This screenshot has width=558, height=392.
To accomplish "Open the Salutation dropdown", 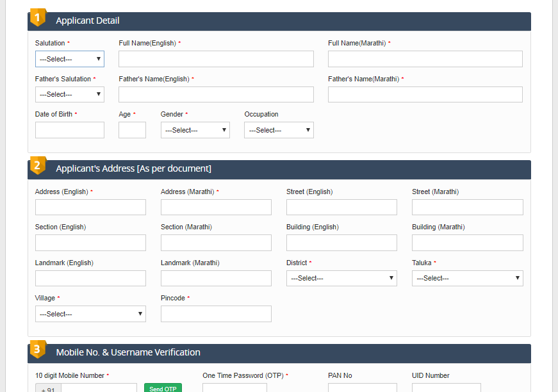I will click(x=69, y=59).
